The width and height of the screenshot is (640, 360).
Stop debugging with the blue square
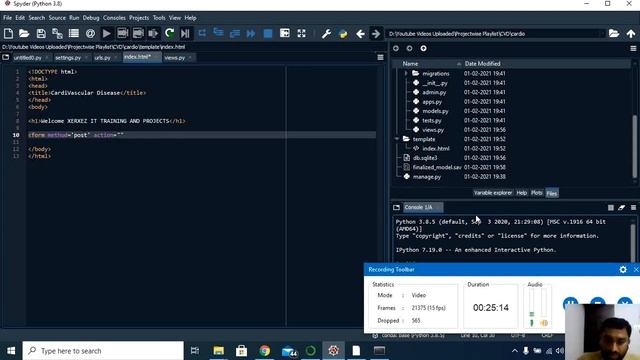pyautogui.click(x=268, y=33)
